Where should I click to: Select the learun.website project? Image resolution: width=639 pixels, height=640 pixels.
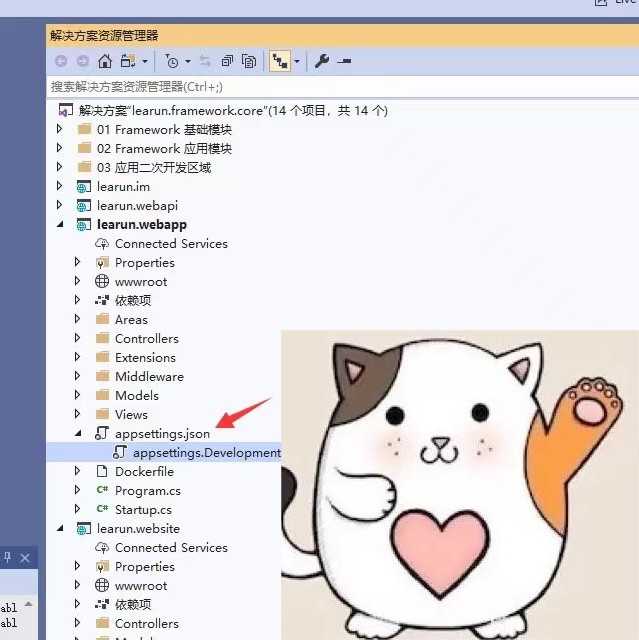coord(138,529)
